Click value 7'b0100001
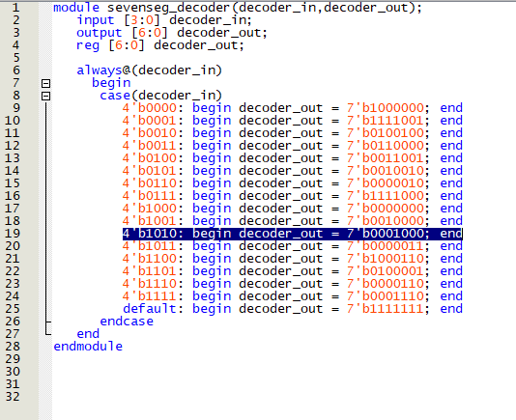This screenshot has height=420, width=516. (386, 271)
